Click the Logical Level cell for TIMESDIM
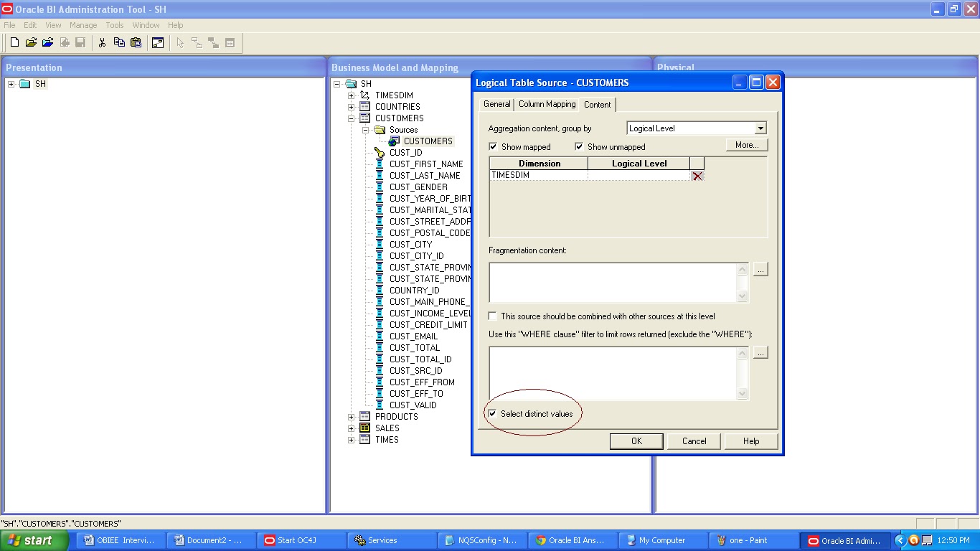 [x=639, y=176]
